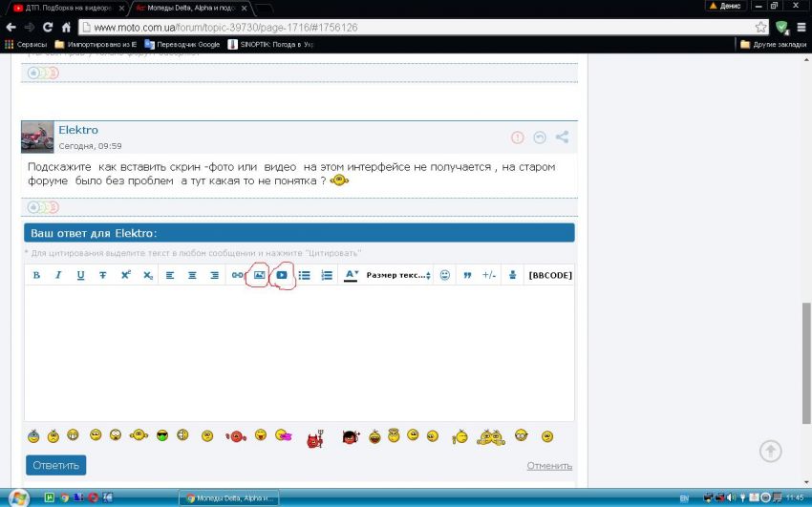Switch to the 'ДТП. Подборка на видеоре' tab
The width and height of the screenshot is (812, 507).
(x=69, y=8)
